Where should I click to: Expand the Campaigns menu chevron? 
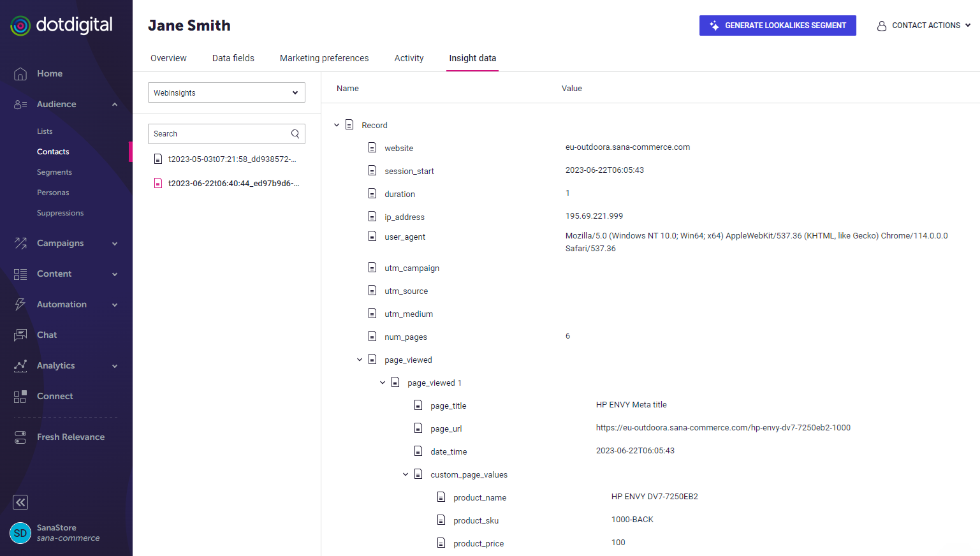tap(115, 244)
